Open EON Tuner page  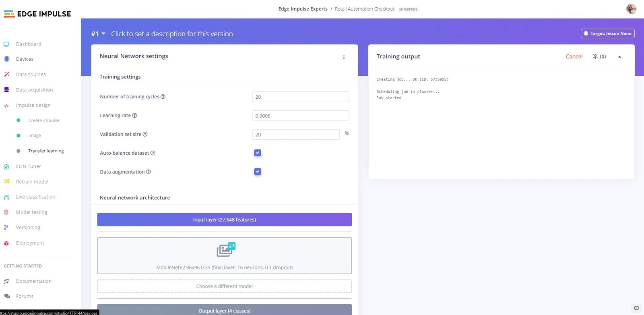[x=28, y=166]
